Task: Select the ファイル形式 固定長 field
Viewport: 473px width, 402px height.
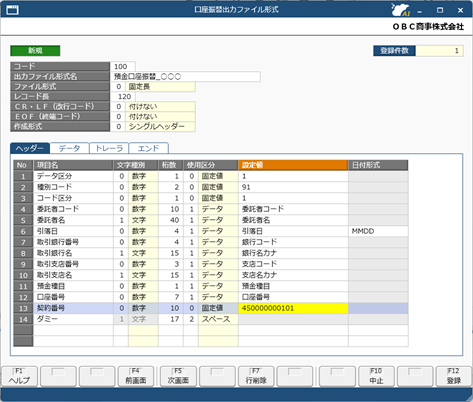Action: pos(160,87)
